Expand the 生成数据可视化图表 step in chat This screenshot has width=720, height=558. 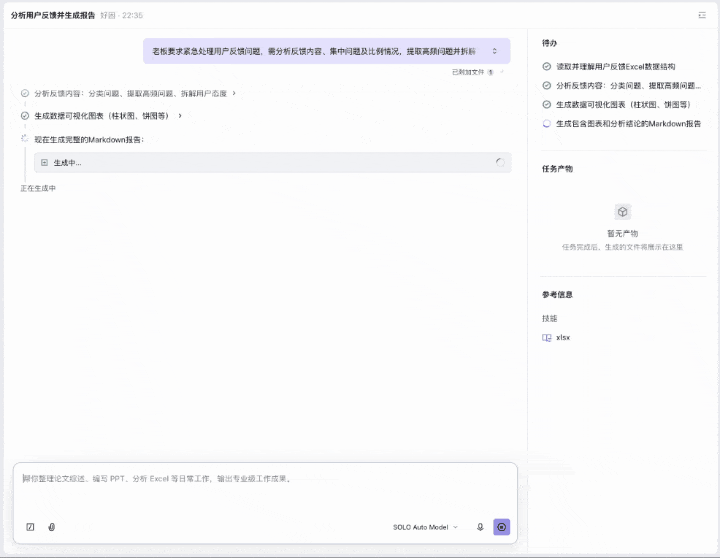(x=180, y=116)
